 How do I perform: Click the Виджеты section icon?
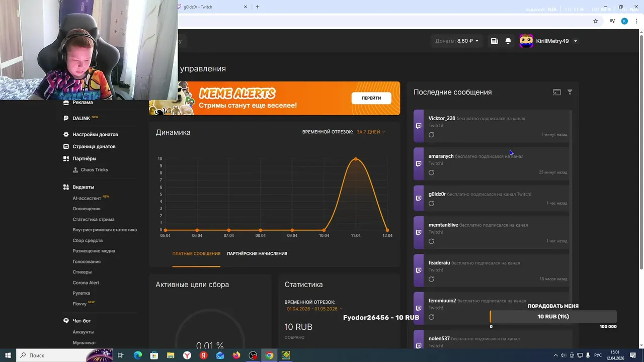[x=66, y=187]
